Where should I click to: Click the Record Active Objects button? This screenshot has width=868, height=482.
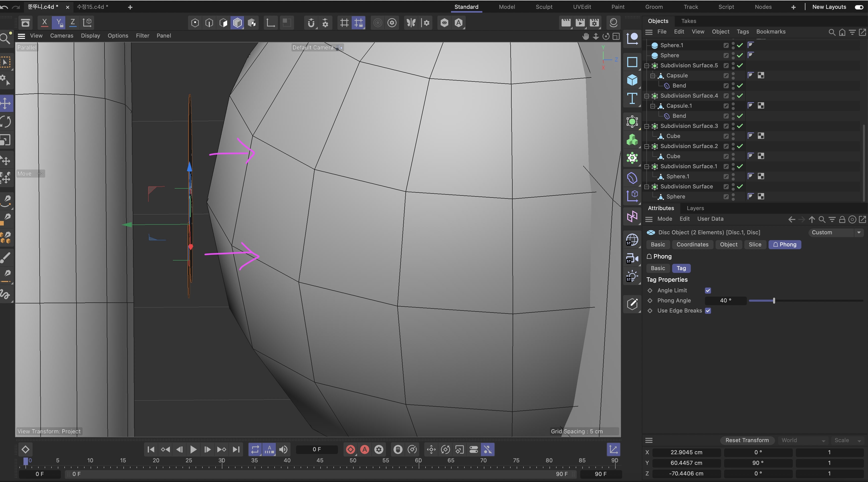coord(350,449)
